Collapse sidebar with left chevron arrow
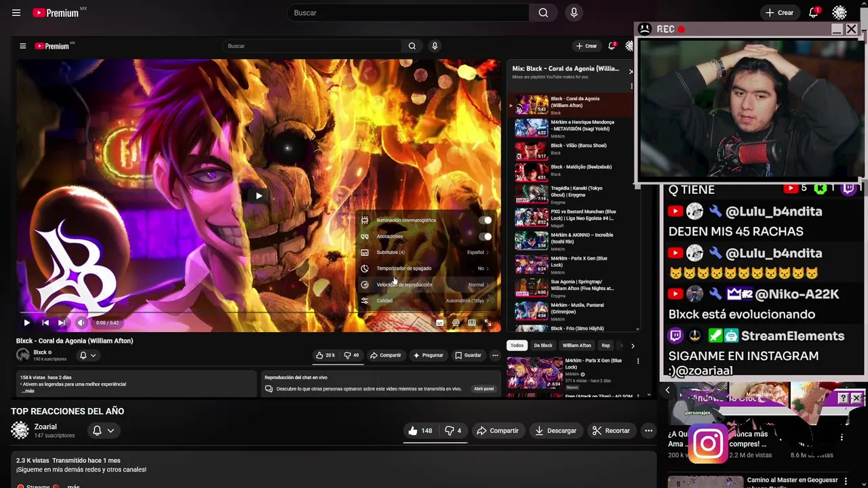The height and width of the screenshot is (488, 868). (x=667, y=390)
